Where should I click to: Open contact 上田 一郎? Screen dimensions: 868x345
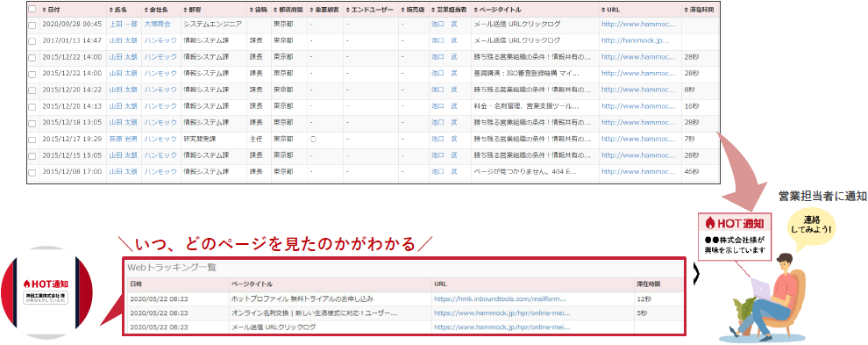pyautogui.click(x=123, y=25)
